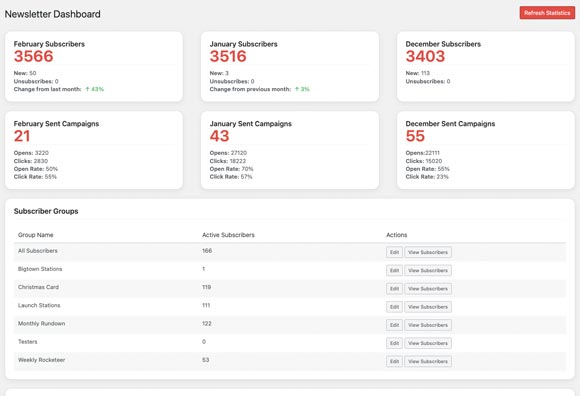
Task: Click the February Sent Campaigns value 21
Action: 22,136
